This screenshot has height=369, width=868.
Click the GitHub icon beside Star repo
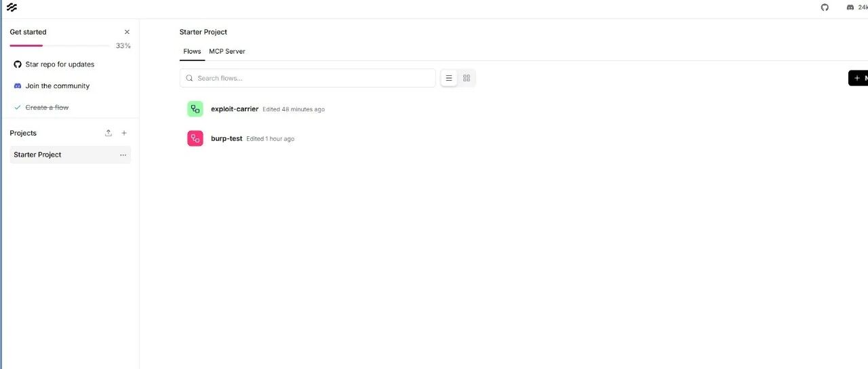18,64
